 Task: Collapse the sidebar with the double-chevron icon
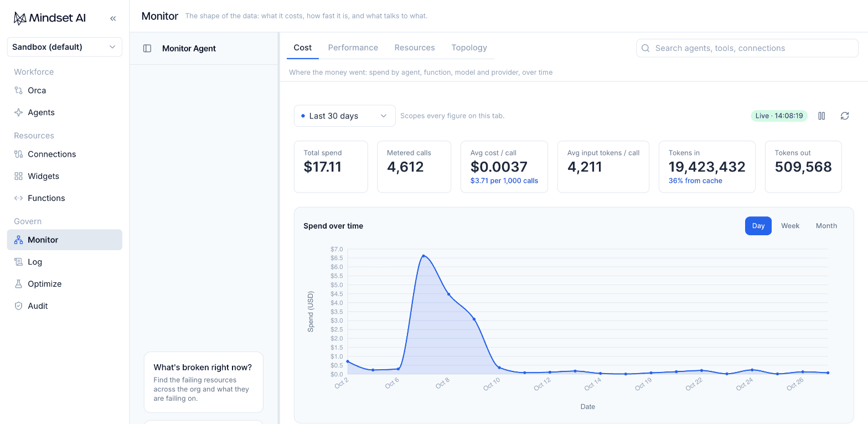click(113, 18)
